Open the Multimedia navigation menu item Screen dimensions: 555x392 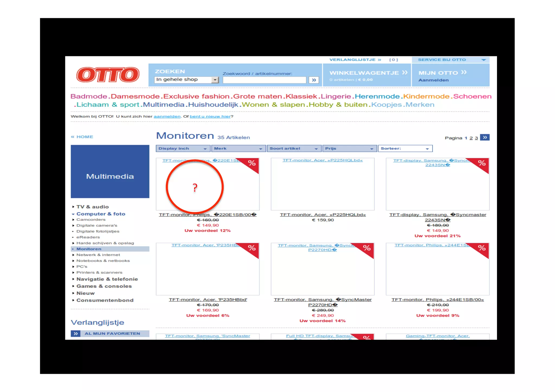[x=163, y=105]
